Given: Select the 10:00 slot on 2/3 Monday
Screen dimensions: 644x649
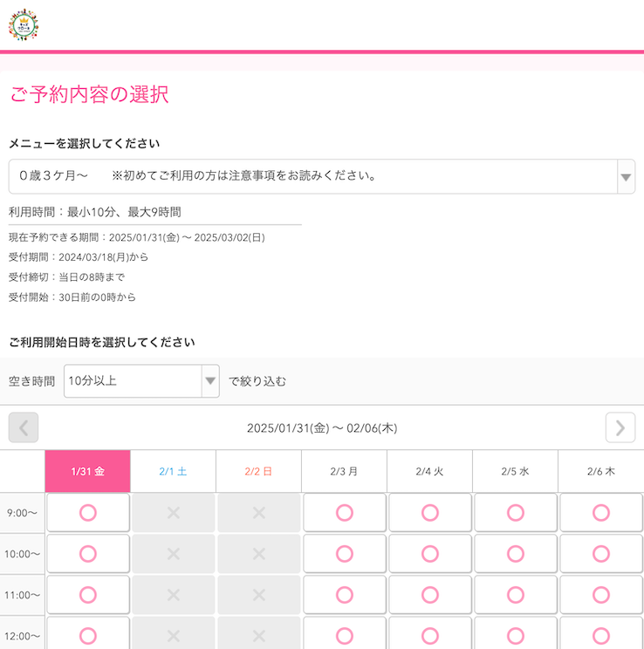Looking at the screenshot, I should (x=345, y=554).
